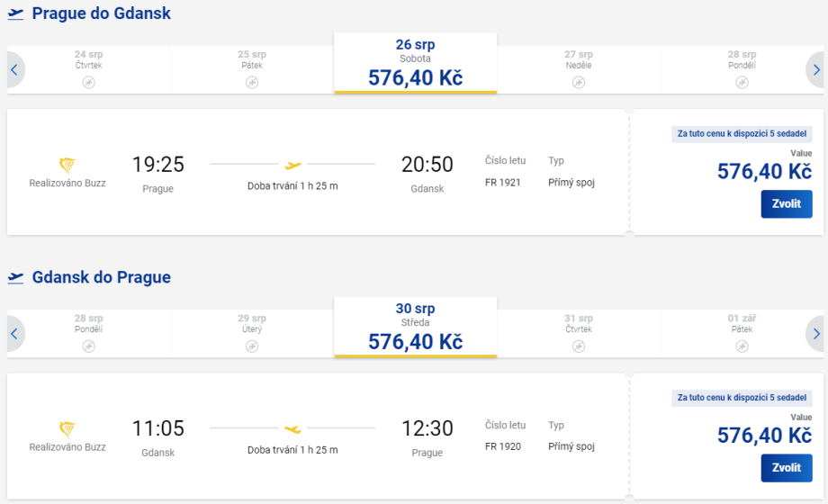Click the Ryanair harp logo on the Gdansk departure

coord(67,428)
